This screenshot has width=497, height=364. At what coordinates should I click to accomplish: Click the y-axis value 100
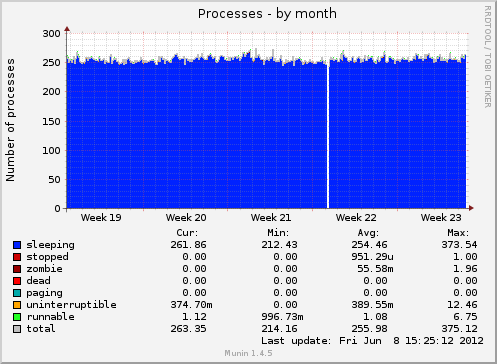51,150
